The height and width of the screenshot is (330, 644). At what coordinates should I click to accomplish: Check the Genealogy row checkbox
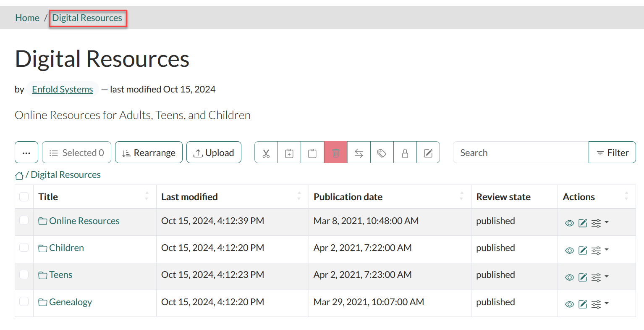coord(24,302)
